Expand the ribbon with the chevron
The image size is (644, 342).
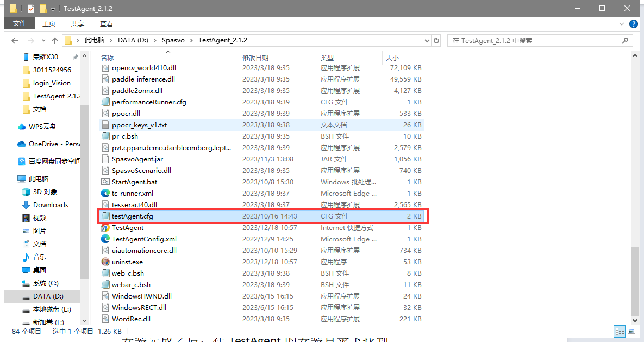[x=622, y=24]
